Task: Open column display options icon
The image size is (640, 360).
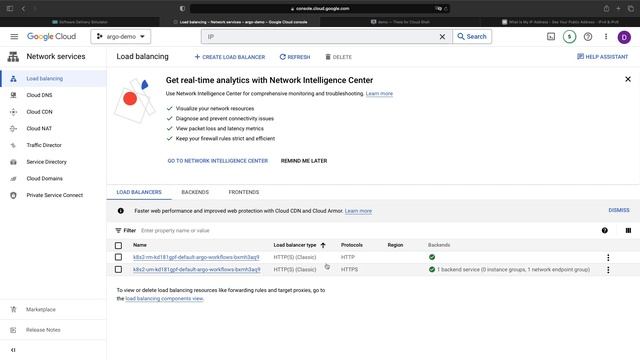Action: pos(628,231)
